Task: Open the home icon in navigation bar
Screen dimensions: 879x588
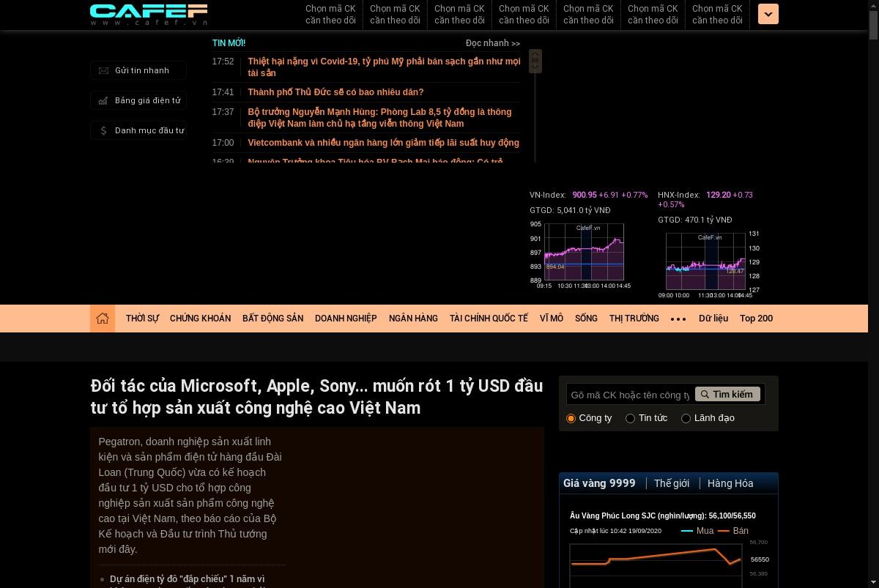Action: click(103, 319)
